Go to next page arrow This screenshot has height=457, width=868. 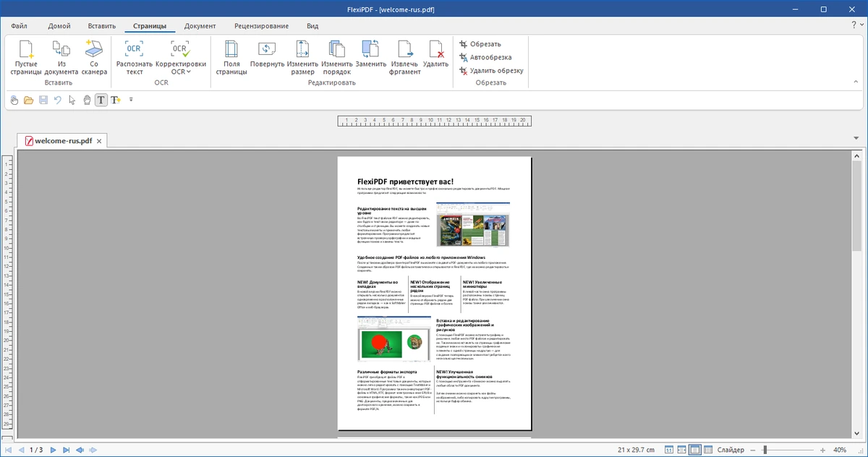point(53,450)
